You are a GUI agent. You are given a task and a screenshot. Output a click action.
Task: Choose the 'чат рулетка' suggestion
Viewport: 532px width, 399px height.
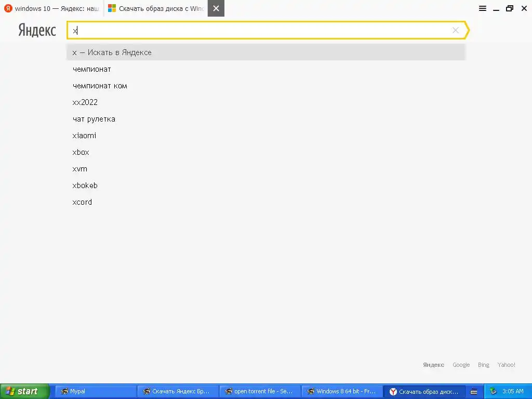point(266,119)
